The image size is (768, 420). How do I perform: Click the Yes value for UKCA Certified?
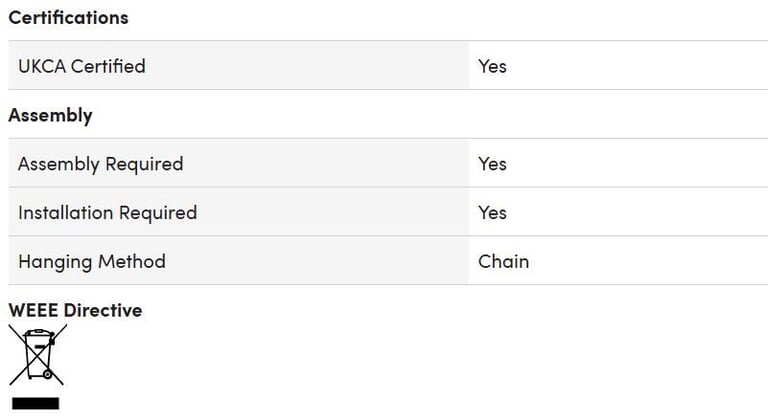492,66
